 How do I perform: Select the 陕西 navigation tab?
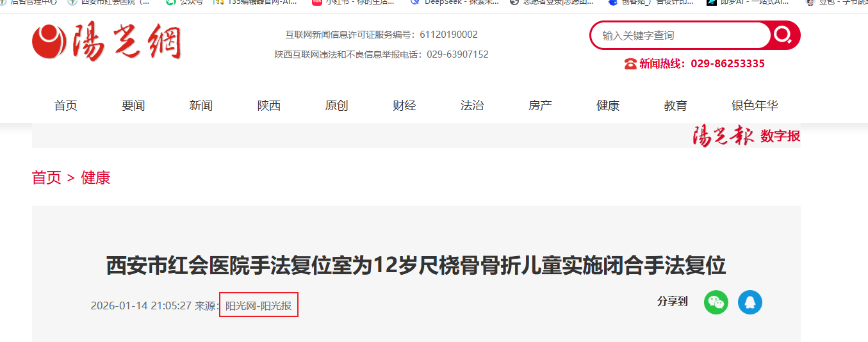pos(269,106)
